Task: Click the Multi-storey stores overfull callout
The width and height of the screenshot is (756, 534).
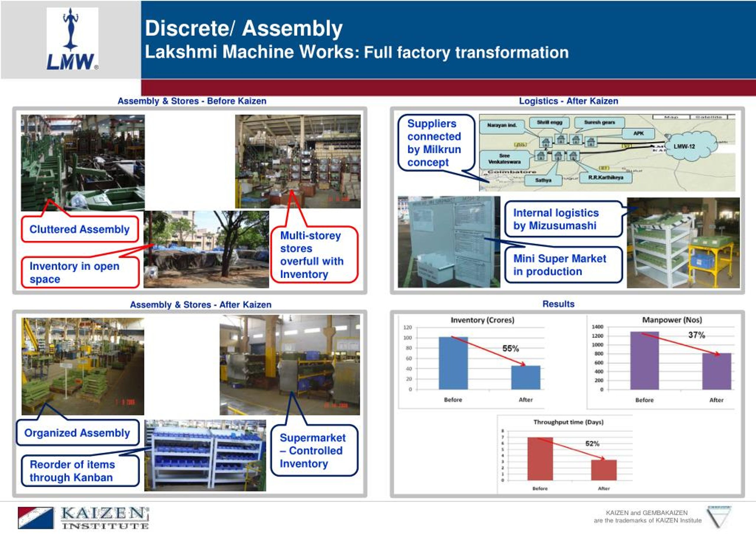Action: click(314, 254)
